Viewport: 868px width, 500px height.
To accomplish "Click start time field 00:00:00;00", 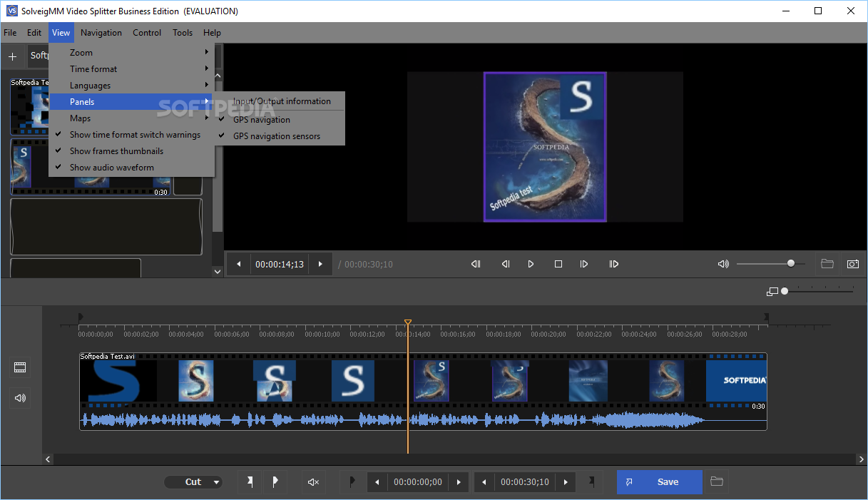I will pyautogui.click(x=418, y=482).
